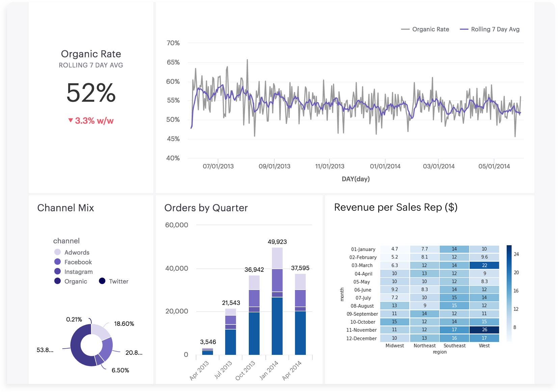Click the Midwest column label
This screenshot has width=558, height=392.
(x=395, y=346)
